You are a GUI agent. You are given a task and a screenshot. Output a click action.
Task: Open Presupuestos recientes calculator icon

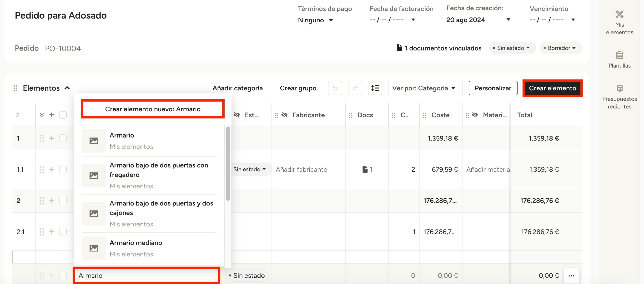point(619,88)
